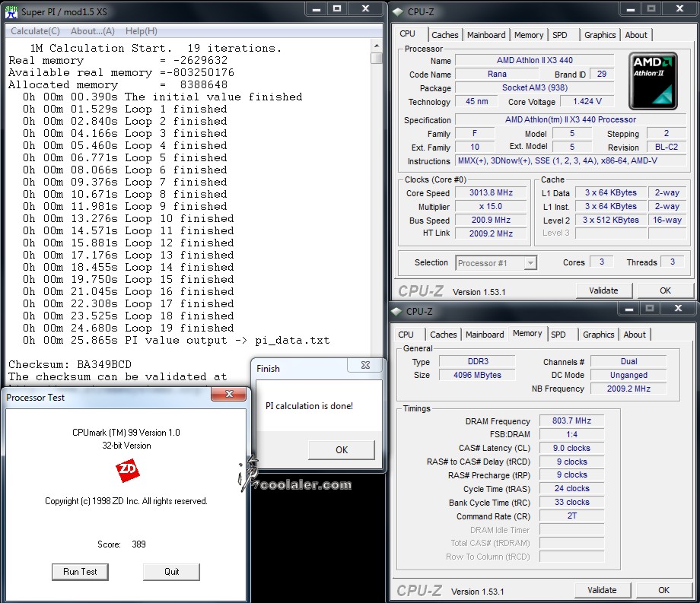Click the Multiplier value x 15.0
Screen dimensions: 700x603
tap(491, 207)
